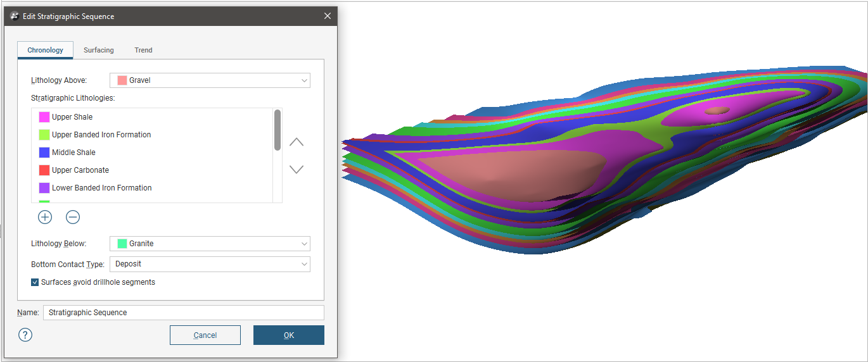This screenshot has height=362, width=868.
Task: Select Lower Banded Iron Formation in list
Action: pos(101,188)
